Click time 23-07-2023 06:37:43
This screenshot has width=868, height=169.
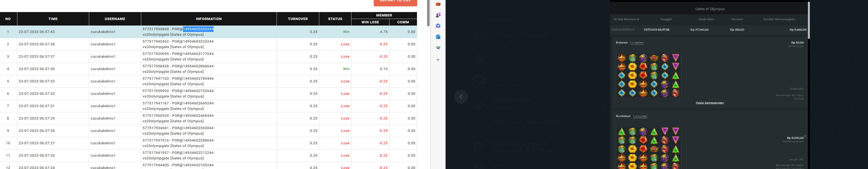[37, 32]
